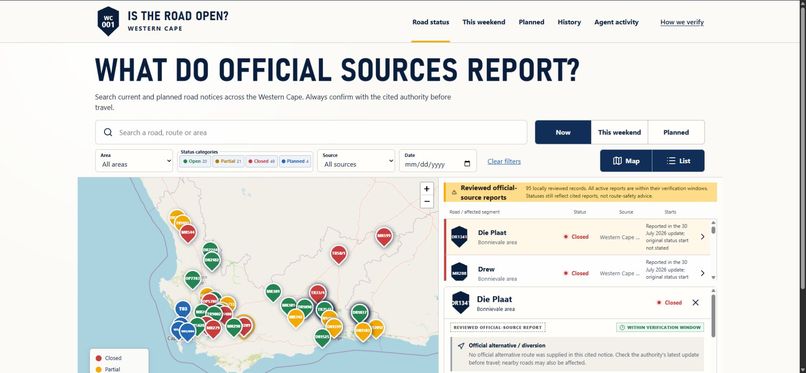Click the results list scrollbar thumb
The width and height of the screenshot is (806, 373).
pyautogui.click(x=713, y=231)
